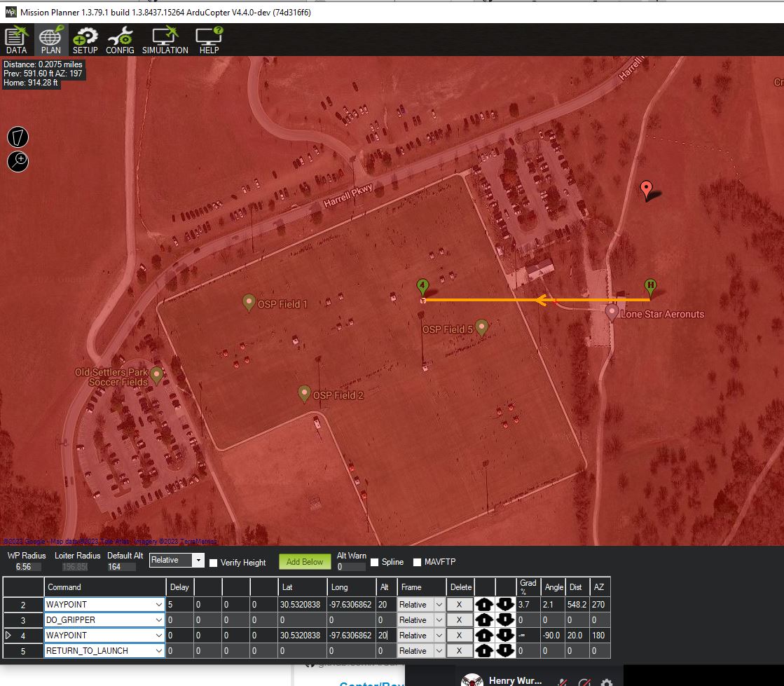Open the HELP menu

pos(209,41)
